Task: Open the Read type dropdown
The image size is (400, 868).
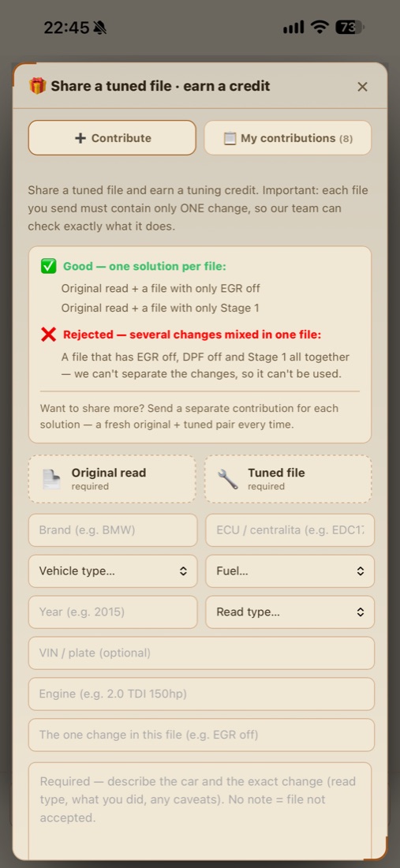Action: 290,612
